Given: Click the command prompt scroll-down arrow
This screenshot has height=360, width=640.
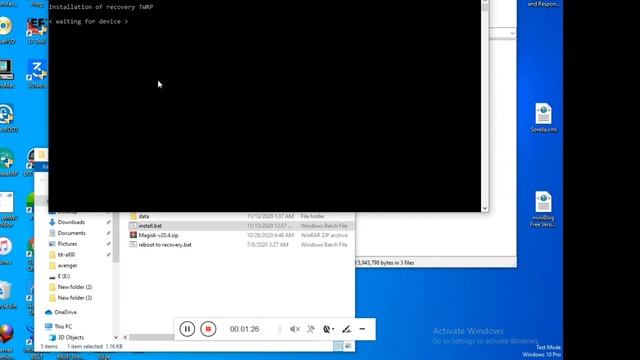Looking at the screenshot, I should click(485, 208).
